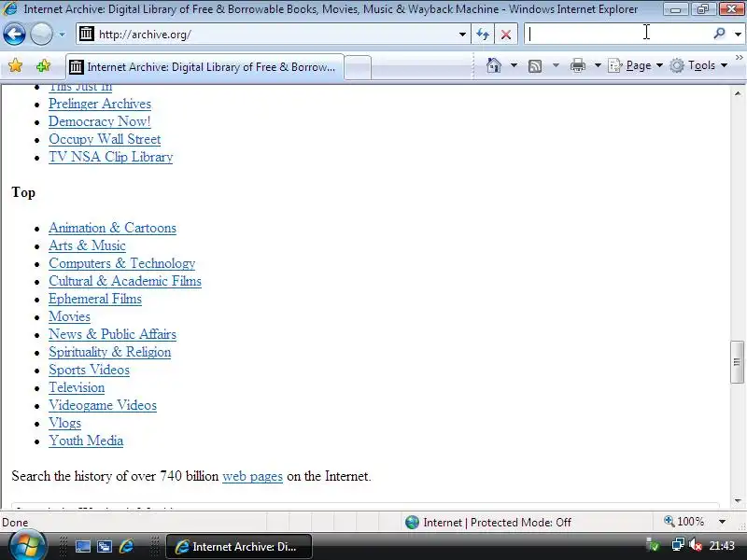The height and width of the screenshot is (560, 747).
Task: Expand the Feeds dropdown arrow
Action: [556, 65]
